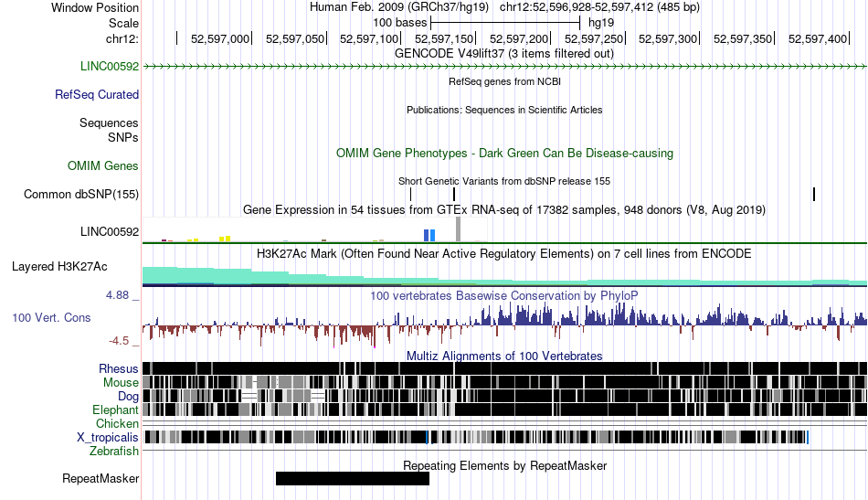Click the X_tropicalis alignment bar
This screenshot has width=868, height=500.
click(476, 438)
